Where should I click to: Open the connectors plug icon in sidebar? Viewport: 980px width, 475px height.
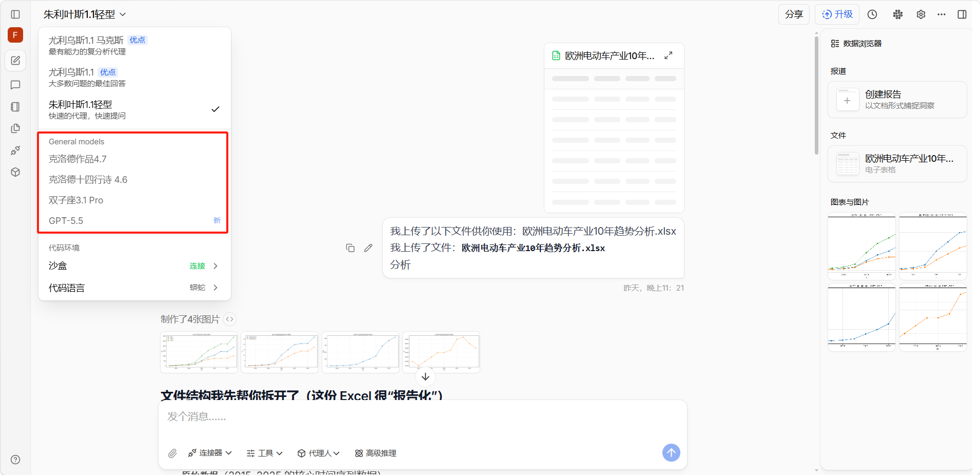pyautogui.click(x=15, y=150)
